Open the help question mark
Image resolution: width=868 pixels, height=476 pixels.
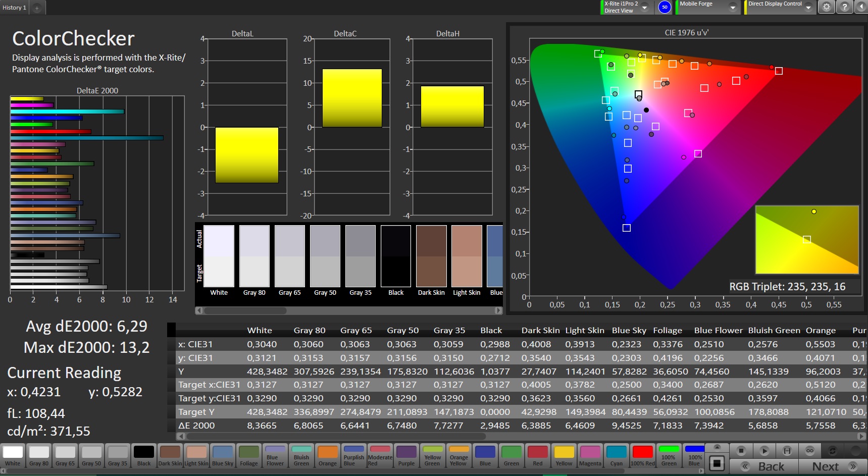coord(844,7)
